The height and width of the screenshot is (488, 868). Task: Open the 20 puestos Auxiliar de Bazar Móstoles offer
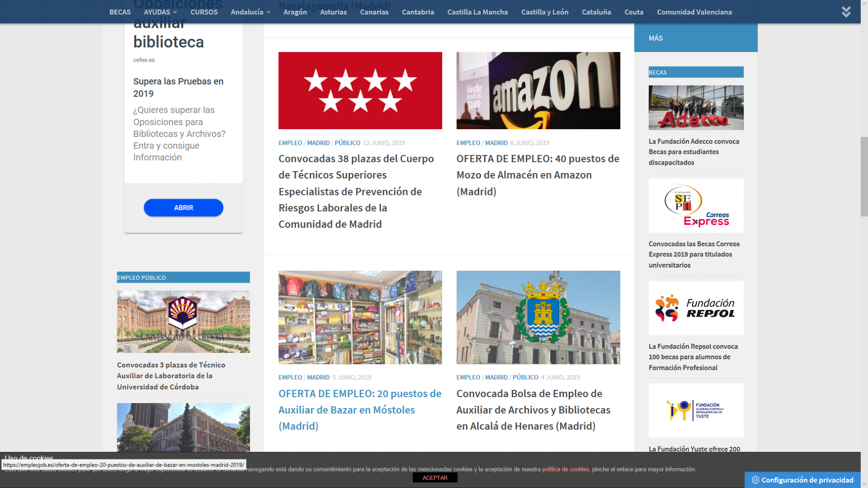coord(360,409)
